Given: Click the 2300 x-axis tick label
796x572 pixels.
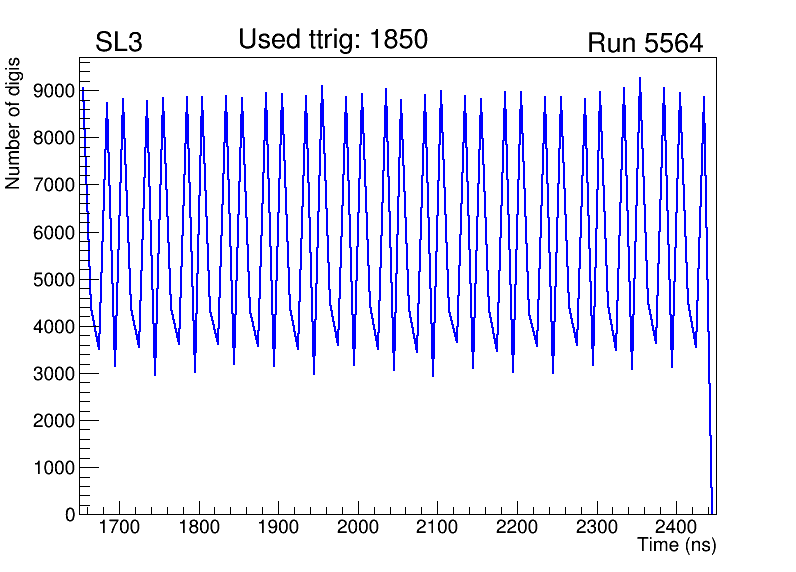Looking at the screenshot, I should point(596,527).
